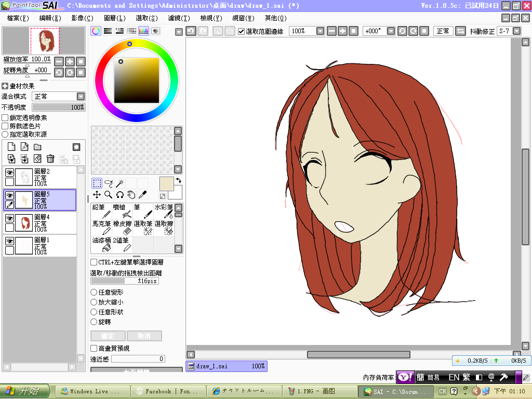Choose the 馬克筆 marker brush

tap(101, 228)
